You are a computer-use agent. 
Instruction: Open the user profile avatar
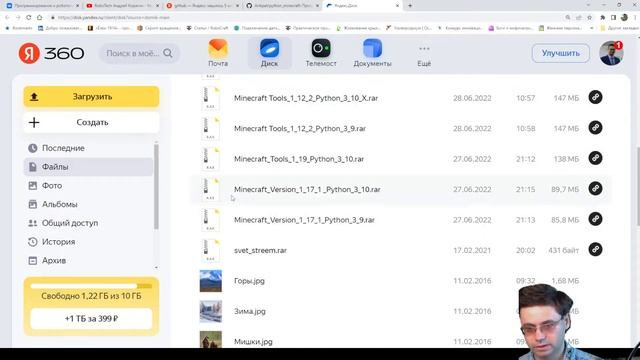point(611,53)
